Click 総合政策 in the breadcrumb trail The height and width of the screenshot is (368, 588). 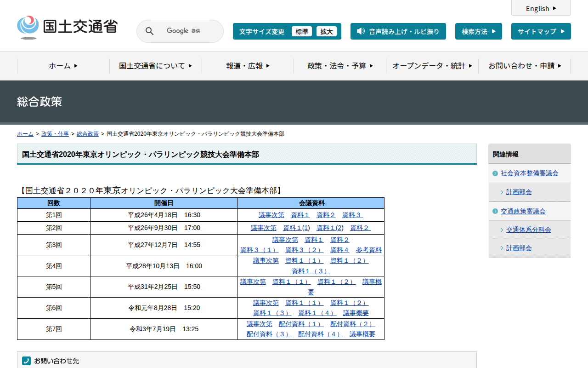point(88,134)
